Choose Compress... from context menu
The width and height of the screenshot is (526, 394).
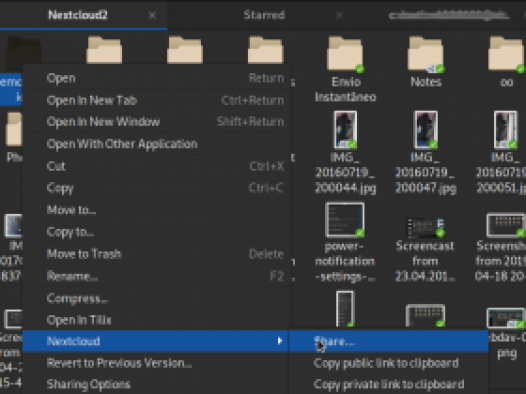156,298
